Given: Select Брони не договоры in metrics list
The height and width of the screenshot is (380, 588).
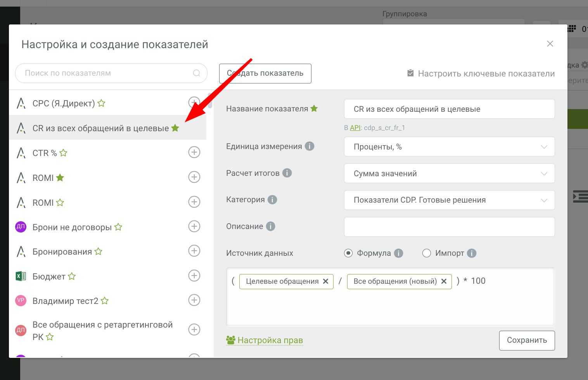Looking at the screenshot, I should pos(72,227).
